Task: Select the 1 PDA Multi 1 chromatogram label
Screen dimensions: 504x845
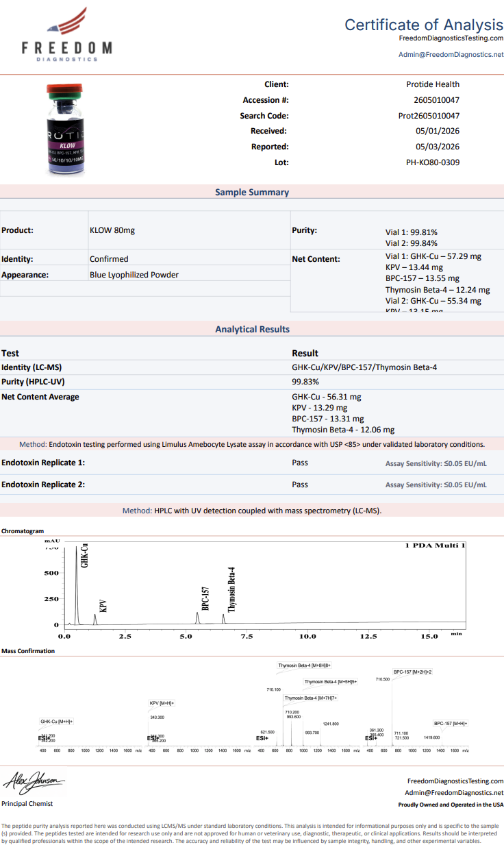Action: [x=436, y=546]
